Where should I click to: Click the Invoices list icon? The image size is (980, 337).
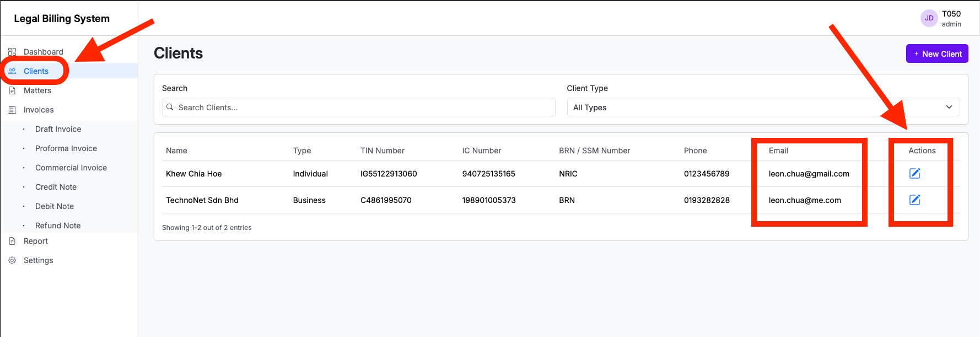click(x=12, y=110)
